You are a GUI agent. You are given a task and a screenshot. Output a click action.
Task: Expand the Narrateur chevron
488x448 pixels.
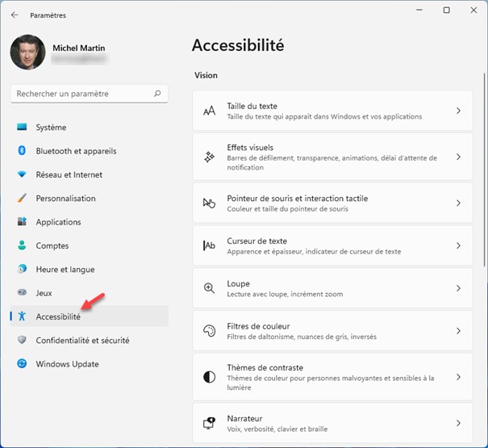point(458,423)
